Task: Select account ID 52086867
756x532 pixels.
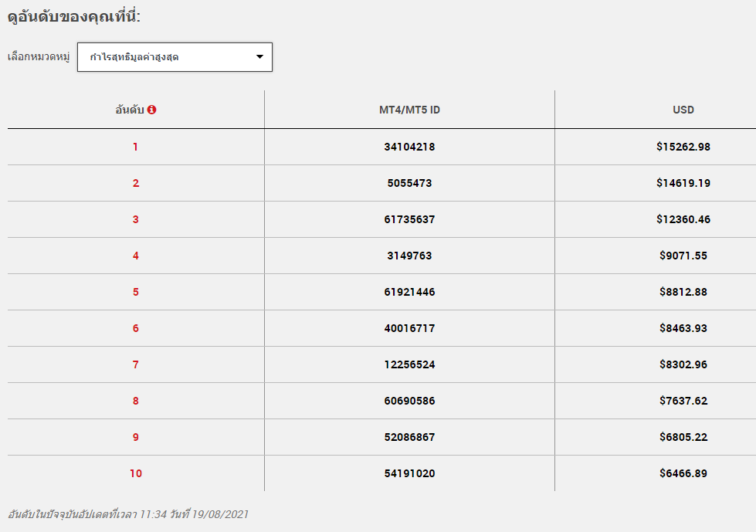Action: click(x=409, y=437)
